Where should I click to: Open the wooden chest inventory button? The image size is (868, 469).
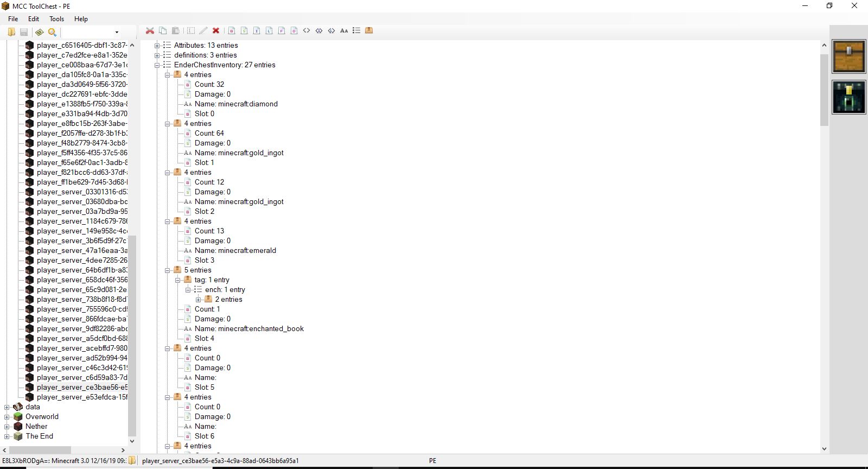pyautogui.click(x=849, y=56)
